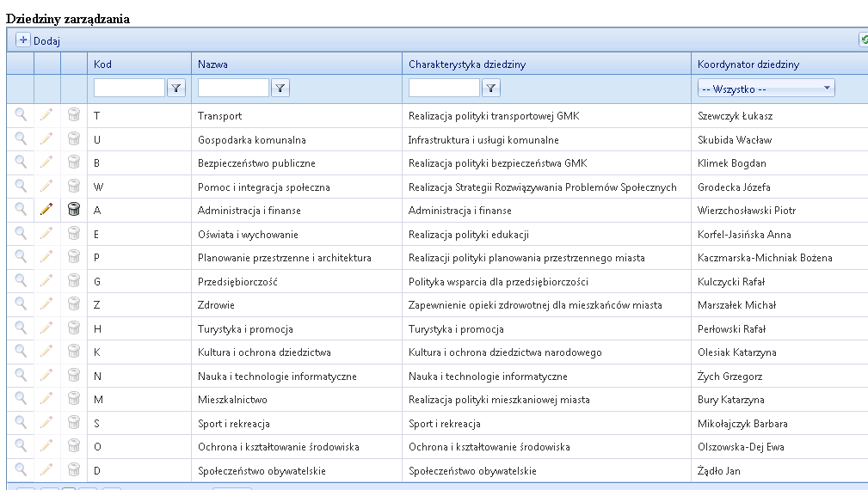This screenshot has height=490, width=868.
Task: Open the Koordynator dziedziny Wszystko dropdown
Action: click(766, 89)
